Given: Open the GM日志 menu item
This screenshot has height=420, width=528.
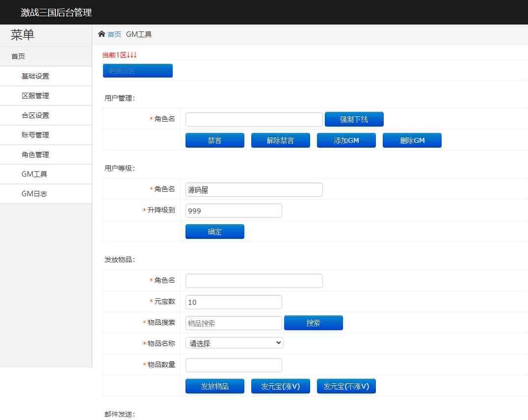Looking at the screenshot, I should click(x=34, y=194).
